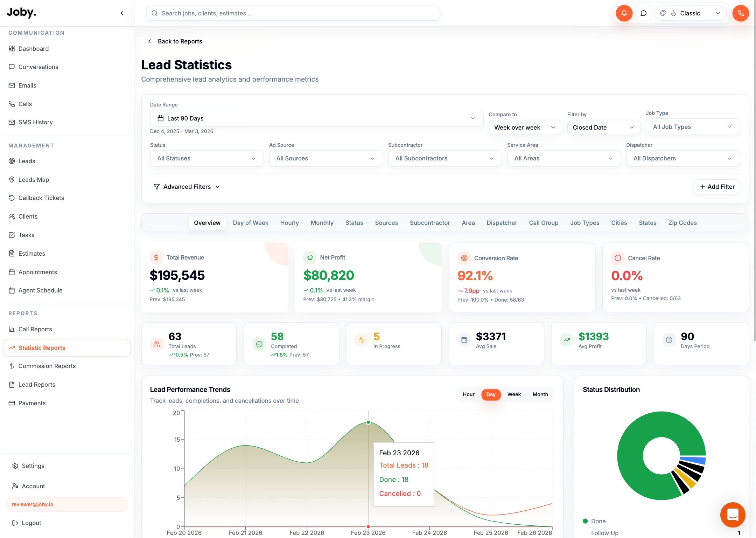Open the Classic theme selector

click(x=690, y=13)
